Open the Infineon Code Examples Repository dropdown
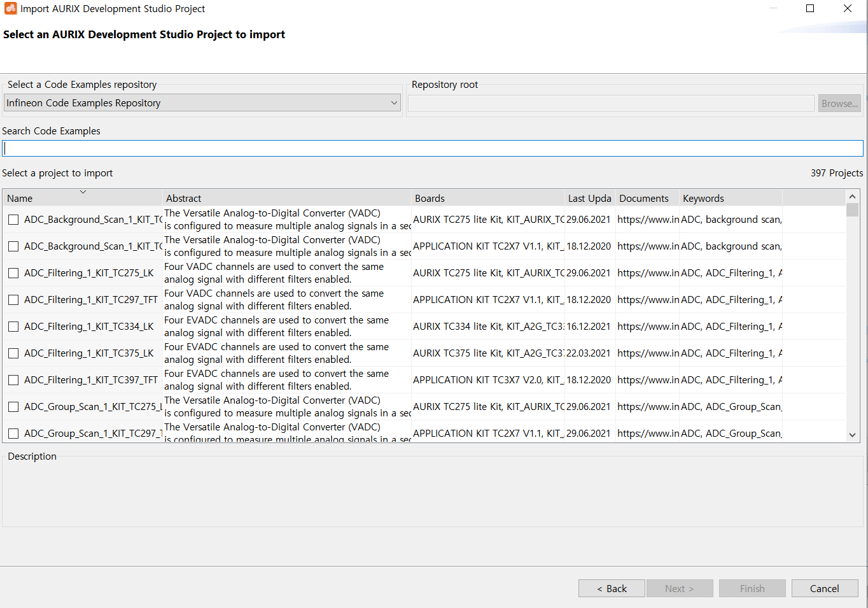This screenshot has width=868, height=608. (202, 103)
